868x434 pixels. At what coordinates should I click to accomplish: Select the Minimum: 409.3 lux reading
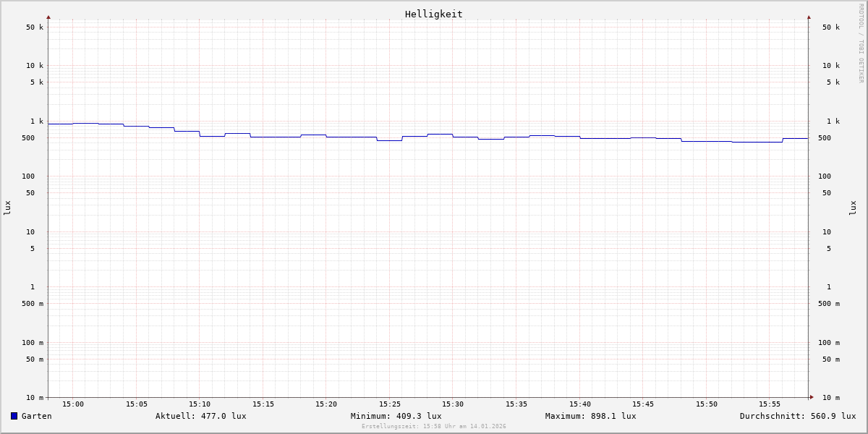click(x=396, y=416)
